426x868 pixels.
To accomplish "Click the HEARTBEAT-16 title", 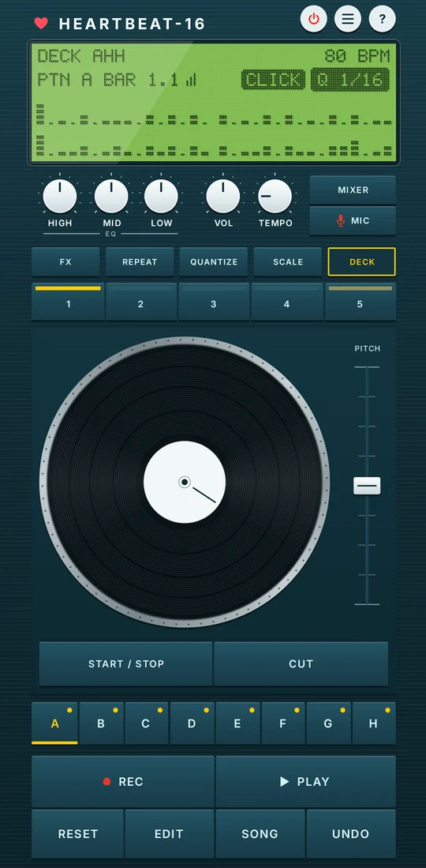I will (x=133, y=24).
